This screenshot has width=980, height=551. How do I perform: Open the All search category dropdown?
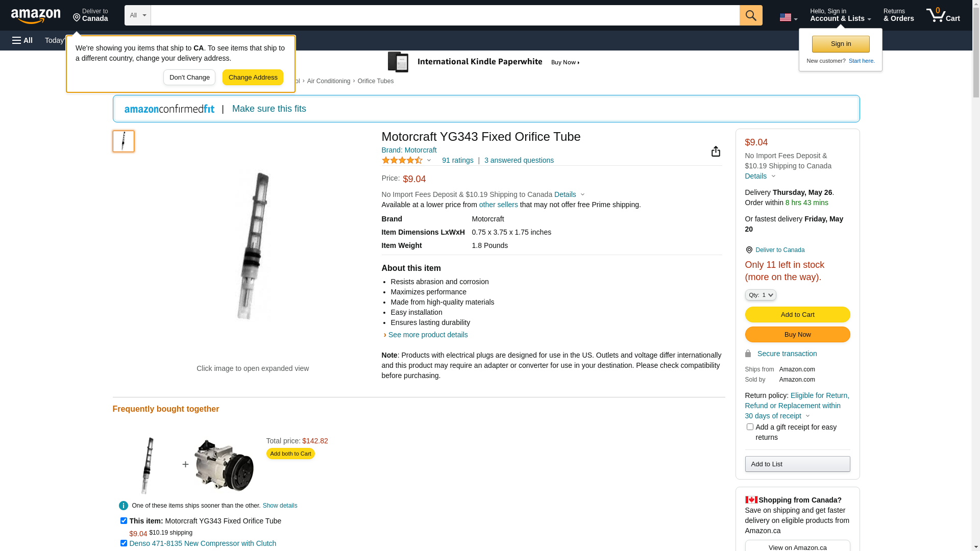click(x=138, y=15)
